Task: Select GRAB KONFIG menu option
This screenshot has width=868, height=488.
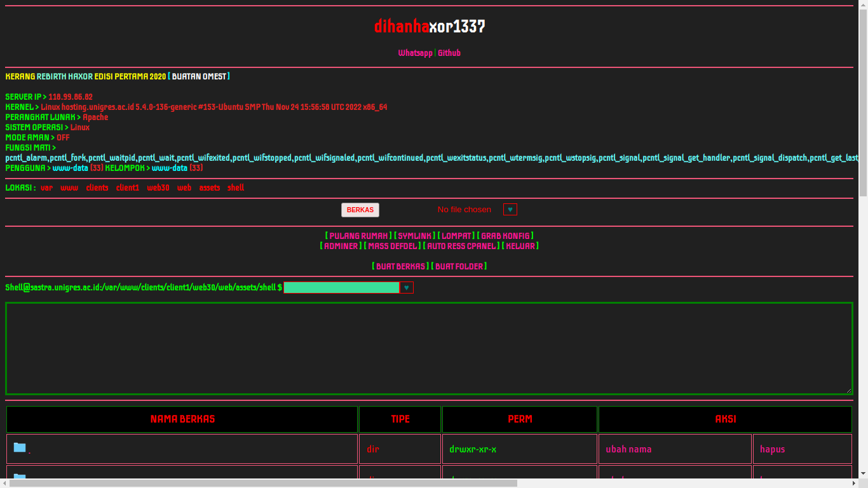Action: (x=505, y=236)
